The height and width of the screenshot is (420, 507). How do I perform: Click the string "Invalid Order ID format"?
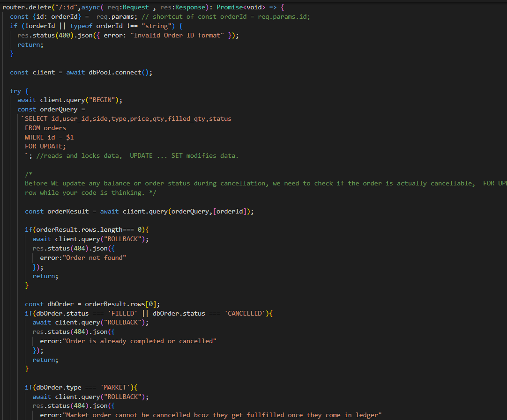177,35
